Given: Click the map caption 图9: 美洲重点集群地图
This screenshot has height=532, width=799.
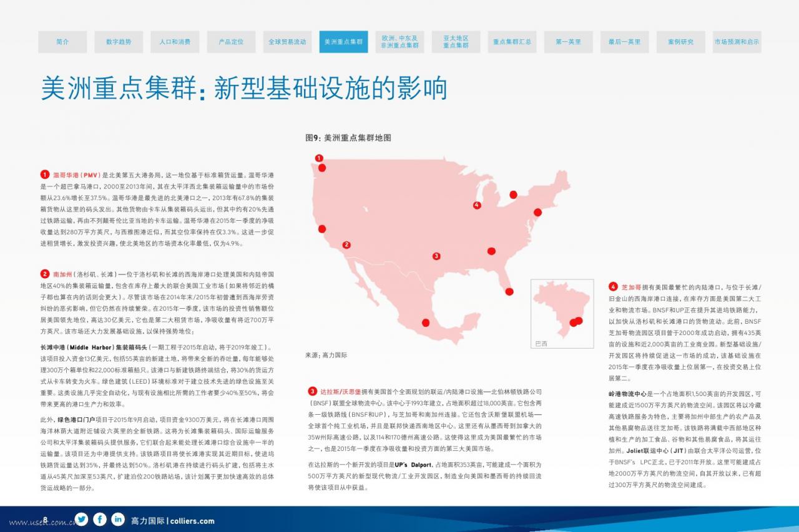Looking at the screenshot, I should pyautogui.click(x=348, y=138).
